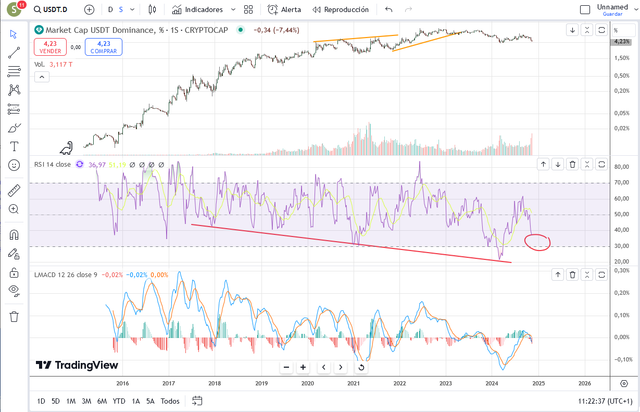
Task: Expand the indicator favorites dropdown arrow
Action: (233, 9)
